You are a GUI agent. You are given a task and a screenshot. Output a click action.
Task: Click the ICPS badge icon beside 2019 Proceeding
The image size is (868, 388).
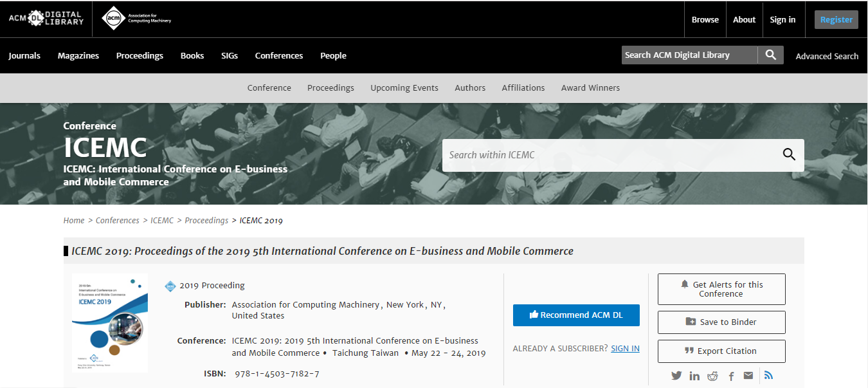pos(170,286)
